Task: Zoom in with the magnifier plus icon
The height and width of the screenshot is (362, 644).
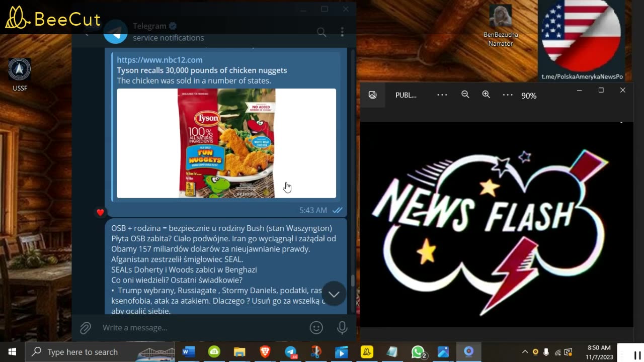Action: tap(486, 95)
